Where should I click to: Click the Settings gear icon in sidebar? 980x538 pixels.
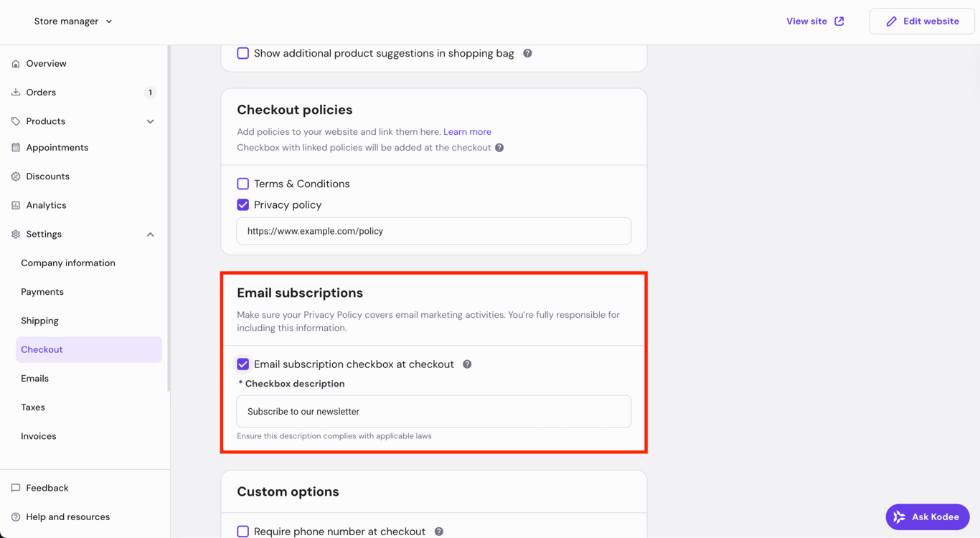pyautogui.click(x=16, y=234)
